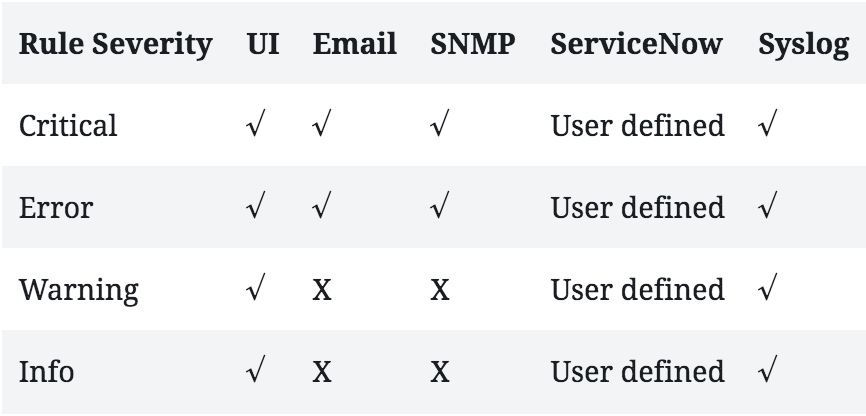
Task: Click the UI column header
Action: (263, 44)
